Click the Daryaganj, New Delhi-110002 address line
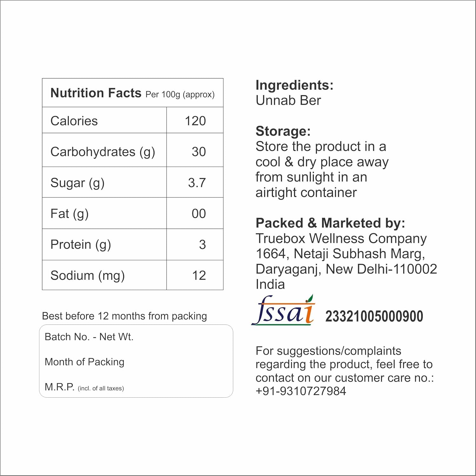The height and width of the screenshot is (476, 476). (x=346, y=269)
